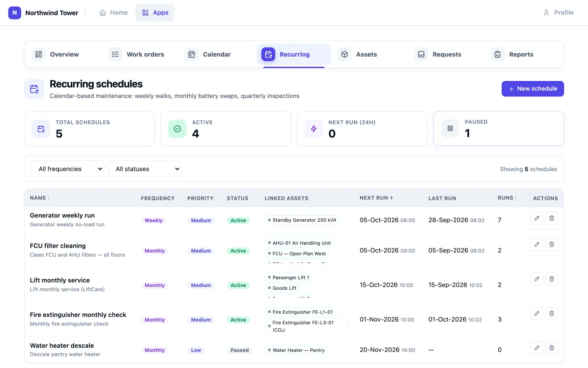The image size is (588, 368).
Task: Sort the table by Runs column
Action: pos(507,198)
